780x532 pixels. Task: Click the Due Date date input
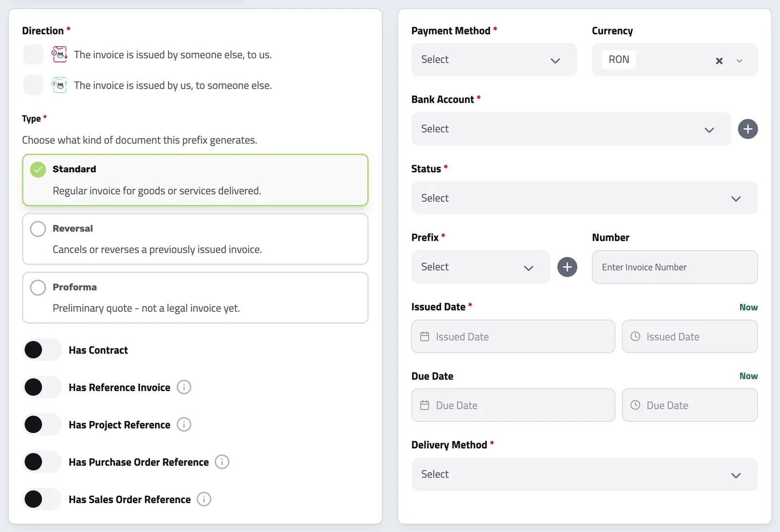[513, 405]
